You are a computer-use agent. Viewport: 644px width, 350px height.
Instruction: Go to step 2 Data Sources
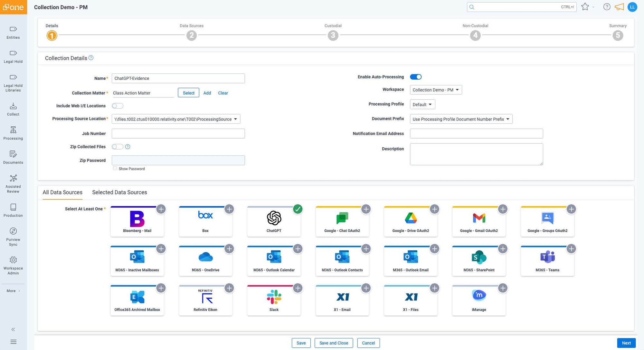point(192,35)
